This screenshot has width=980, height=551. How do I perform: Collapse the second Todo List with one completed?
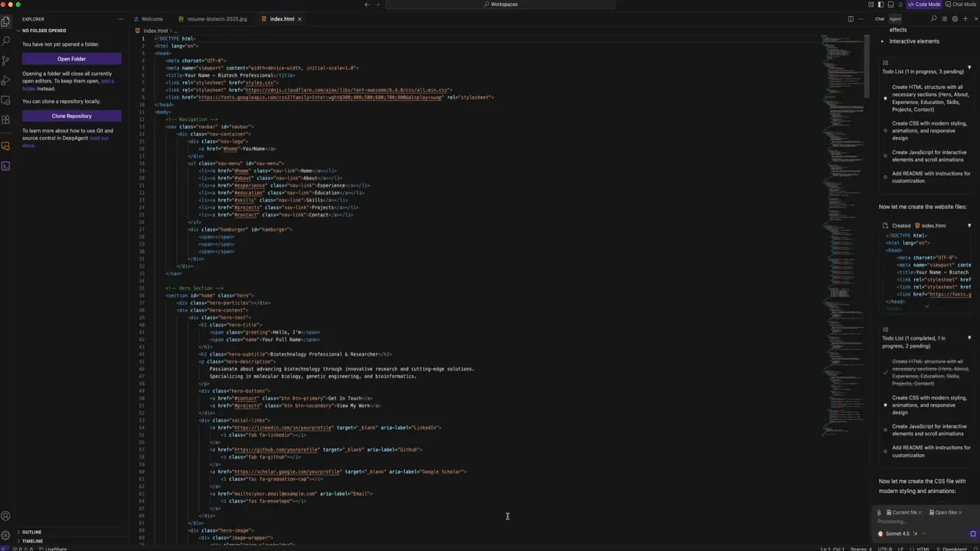[969, 338]
